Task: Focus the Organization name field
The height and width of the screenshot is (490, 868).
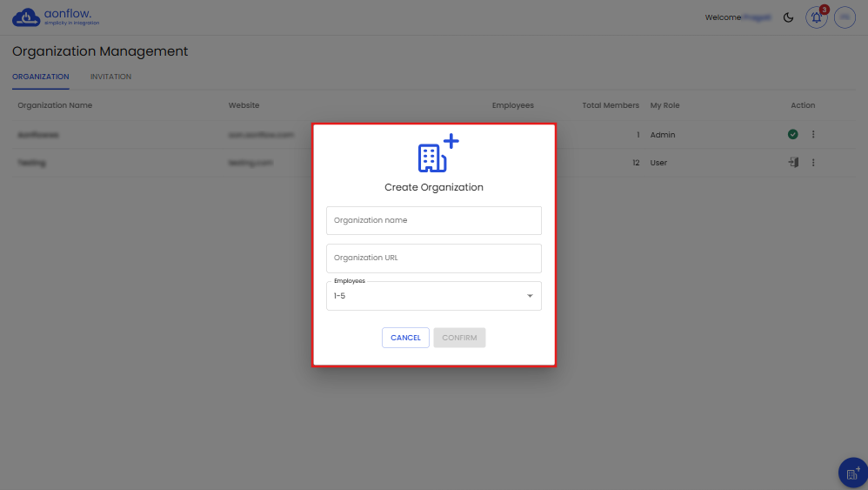Action: click(433, 221)
